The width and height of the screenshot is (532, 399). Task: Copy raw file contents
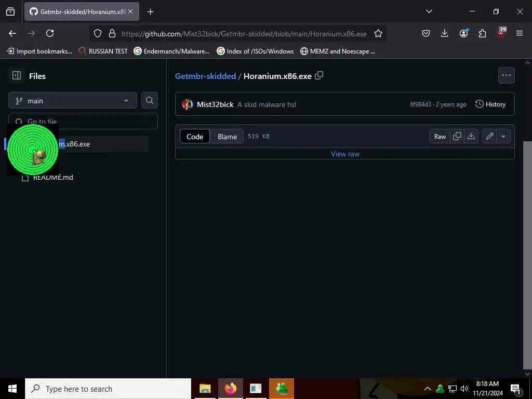[x=457, y=137]
